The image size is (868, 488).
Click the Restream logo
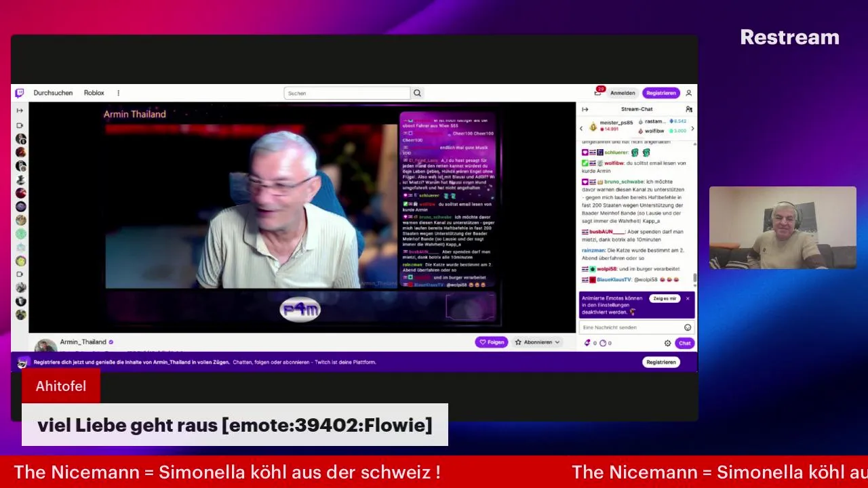(x=789, y=37)
